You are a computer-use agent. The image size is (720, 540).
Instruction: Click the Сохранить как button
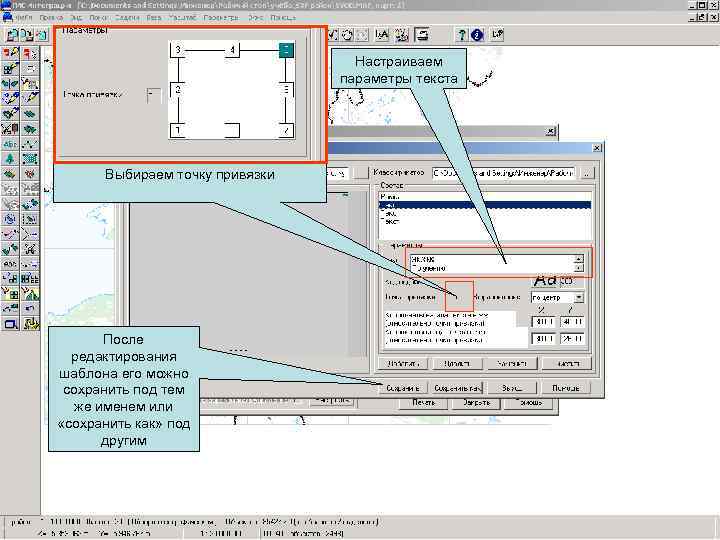click(457, 388)
